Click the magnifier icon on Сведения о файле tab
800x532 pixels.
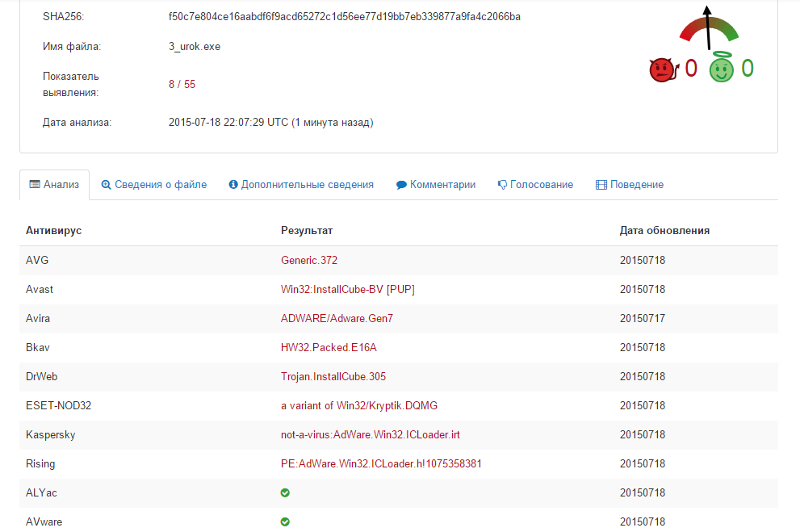[106, 185]
